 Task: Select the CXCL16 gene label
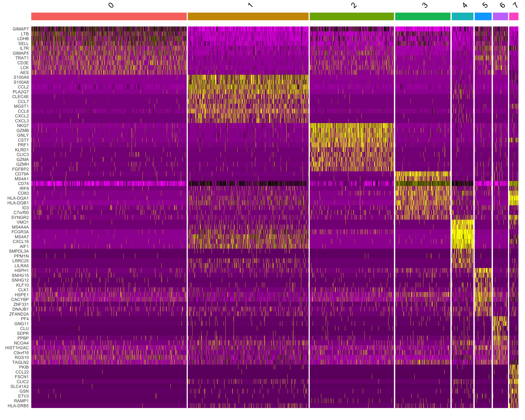pos(21,242)
